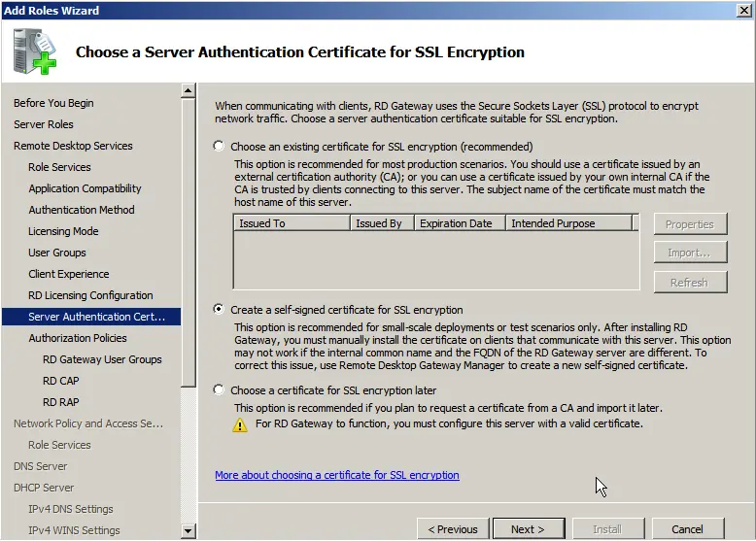The image size is (756, 541).
Task: Sort certificates by 'Issued To' column header
Action: coord(292,223)
